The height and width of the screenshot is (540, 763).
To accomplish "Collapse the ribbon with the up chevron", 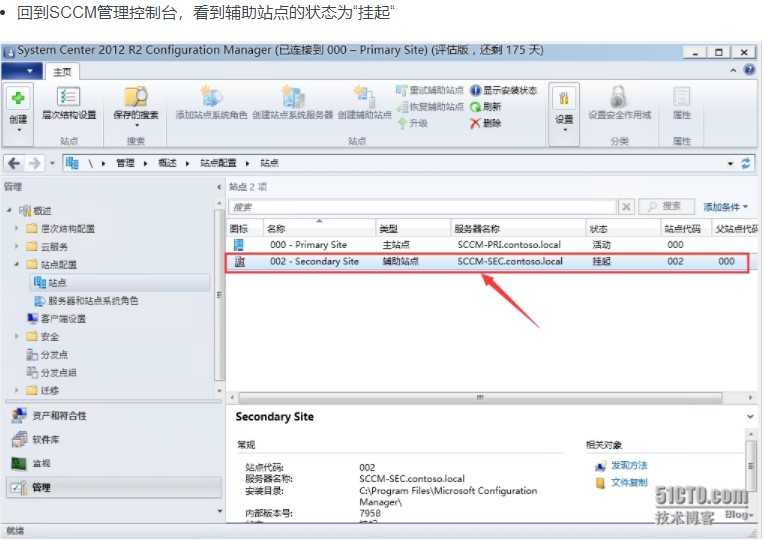I will click(733, 71).
